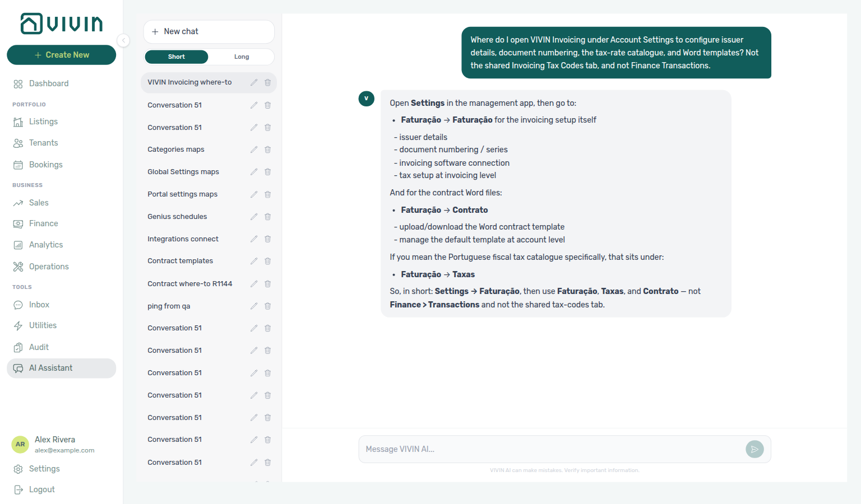Rename the Contract templates chat
Screen dimensions: 861x504
pyautogui.click(x=254, y=261)
